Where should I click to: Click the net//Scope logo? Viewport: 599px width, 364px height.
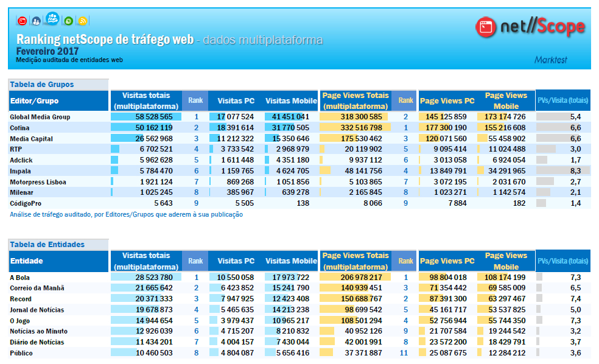point(530,27)
